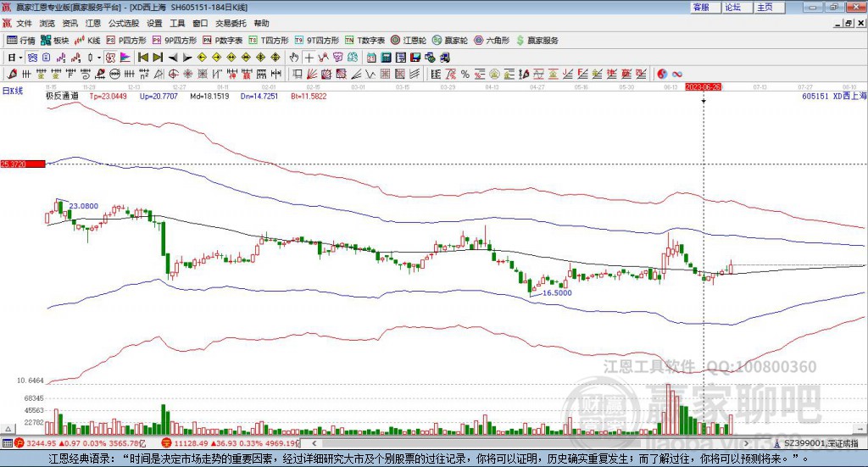Viewport: 868px width, 467px height.
Task: Open the 窗口 menu
Action: (x=200, y=23)
